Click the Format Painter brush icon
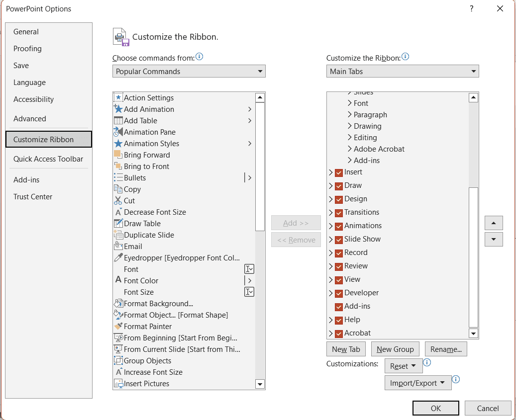Viewport: 516px width, 420px height. point(118,327)
